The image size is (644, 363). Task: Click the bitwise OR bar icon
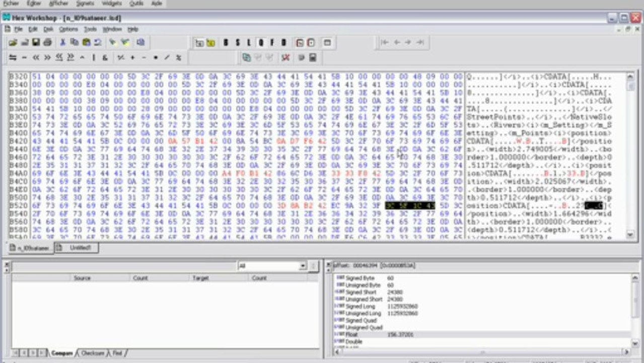(x=94, y=57)
